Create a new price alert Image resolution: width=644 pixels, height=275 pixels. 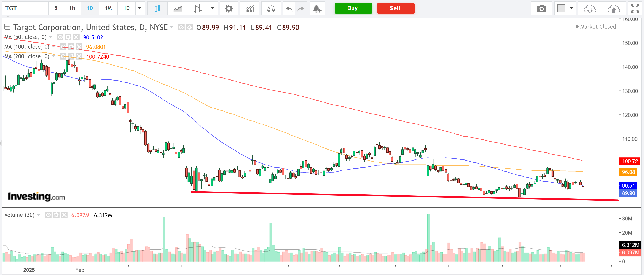point(317,8)
